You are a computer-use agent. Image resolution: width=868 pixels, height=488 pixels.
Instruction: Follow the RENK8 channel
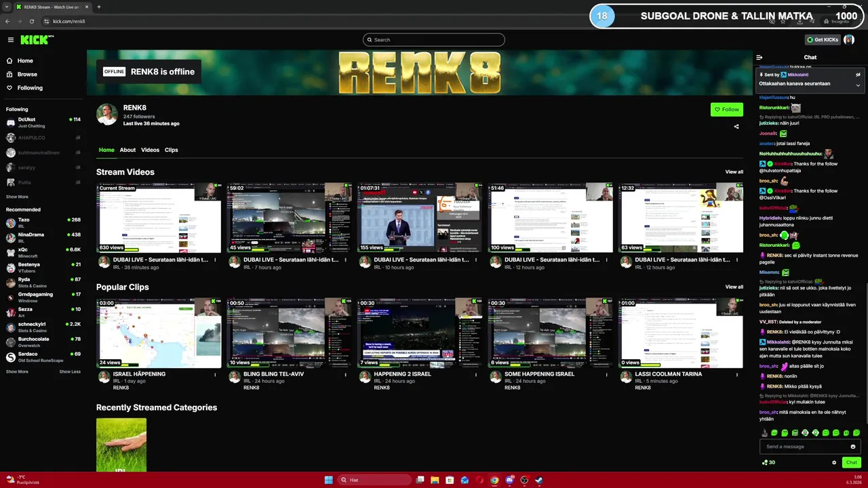point(727,109)
